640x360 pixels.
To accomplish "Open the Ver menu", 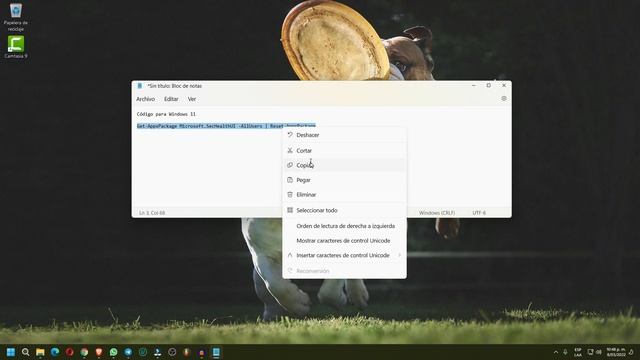I will 191,99.
